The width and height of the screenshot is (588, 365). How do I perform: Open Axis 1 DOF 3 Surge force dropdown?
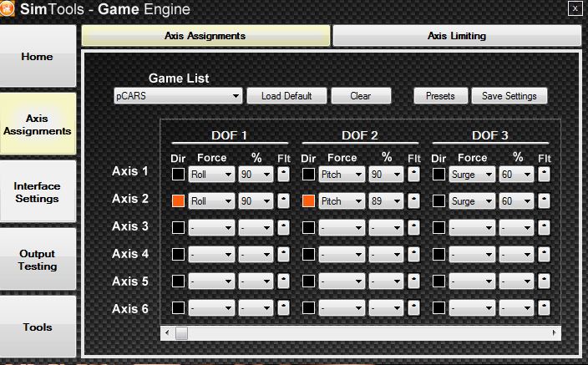[x=472, y=175]
